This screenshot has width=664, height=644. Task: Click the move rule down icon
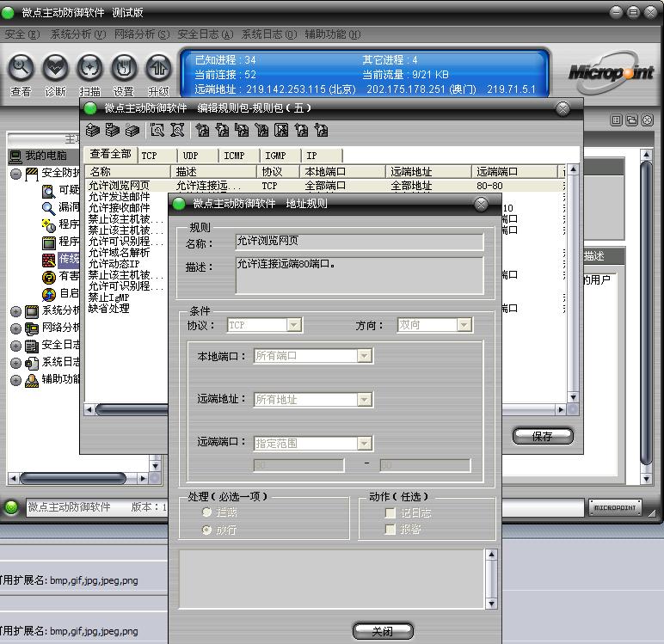(x=321, y=130)
